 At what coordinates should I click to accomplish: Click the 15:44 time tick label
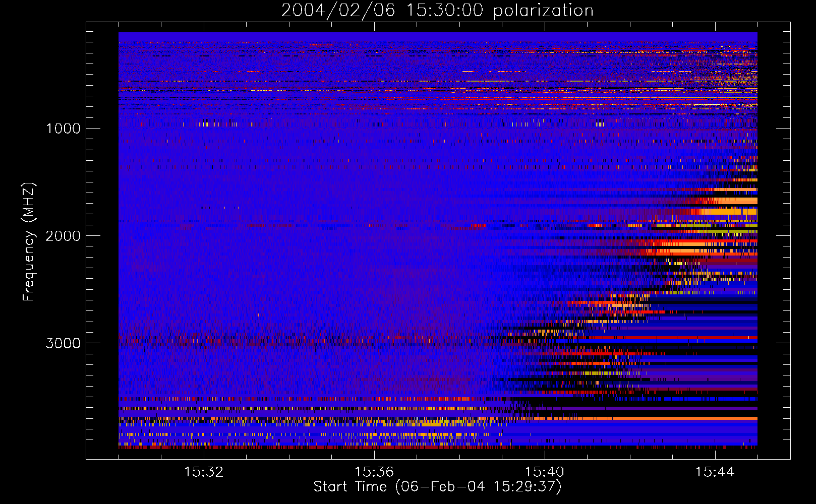715,472
